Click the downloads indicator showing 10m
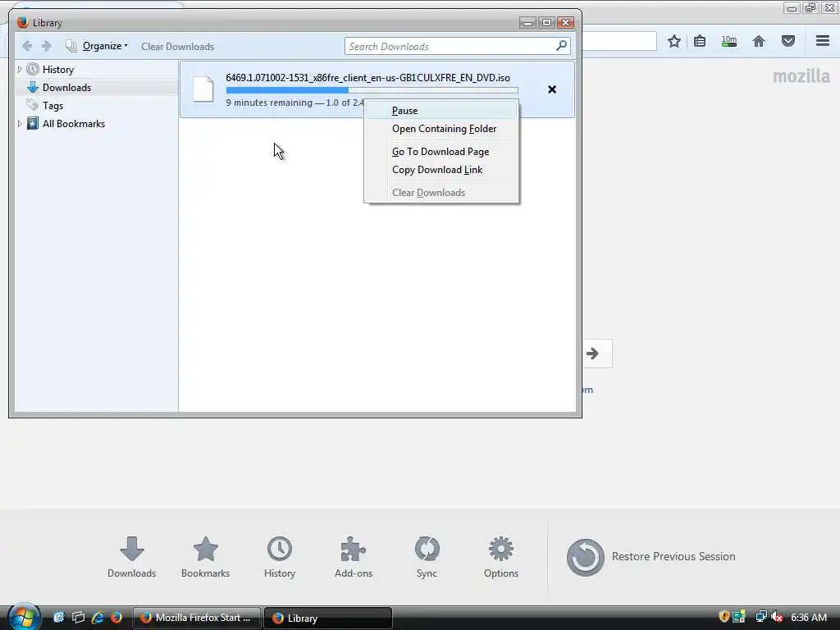840x630 pixels. tap(729, 41)
